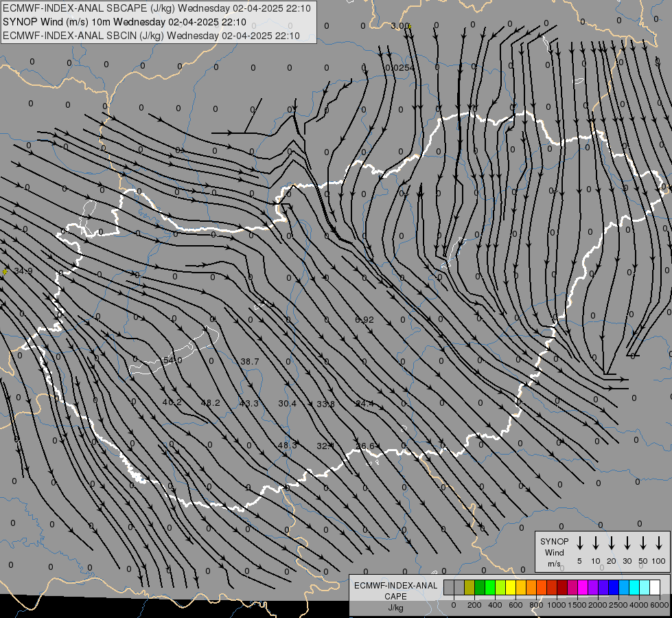This screenshot has height=618, width=672.
Task: Click the ECMWF-INDEX-ANAL legend caption
Action: [x=395, y=586]
